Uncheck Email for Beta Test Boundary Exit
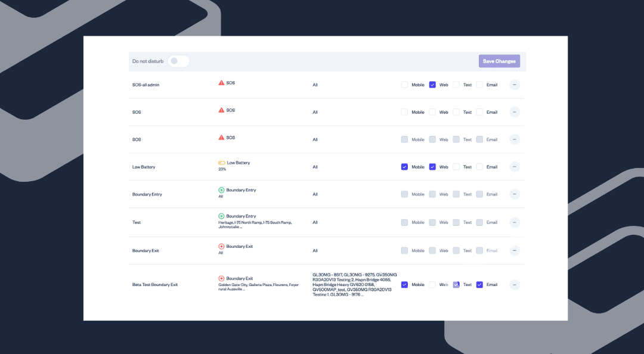The width and height of the screenshot is (644, 354). pyautogui.click(x=479, y=285)
